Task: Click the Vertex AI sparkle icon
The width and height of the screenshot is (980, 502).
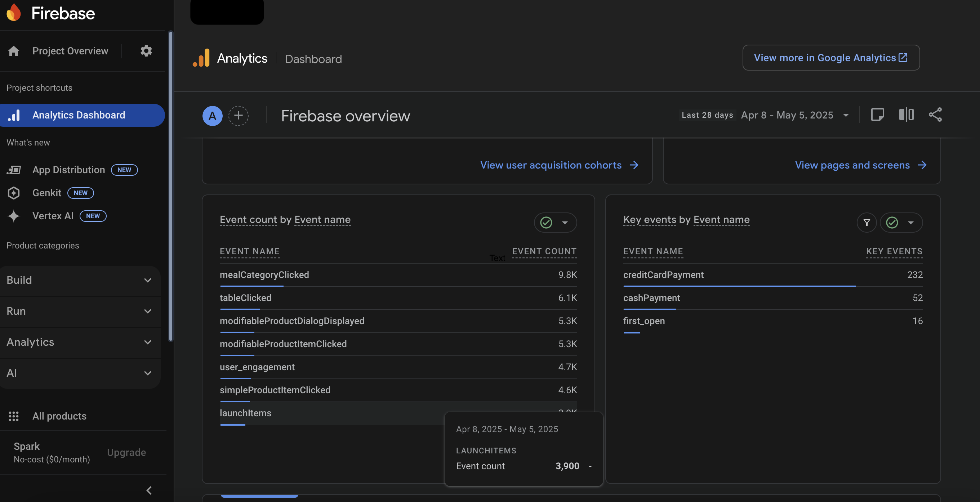Action: (x=14, y=216)
